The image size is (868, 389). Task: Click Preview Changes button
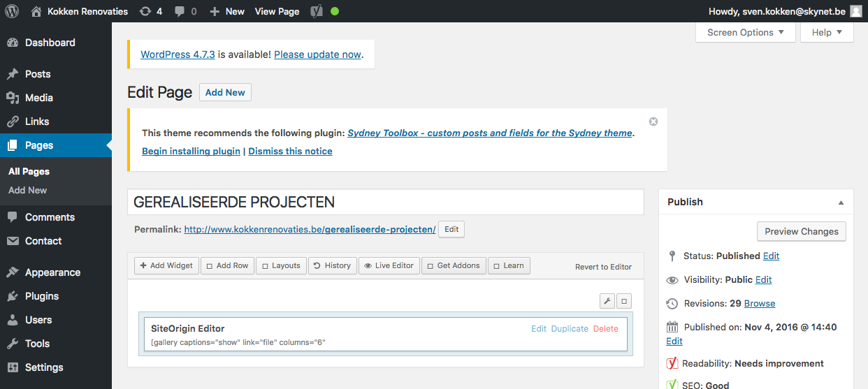801,232
